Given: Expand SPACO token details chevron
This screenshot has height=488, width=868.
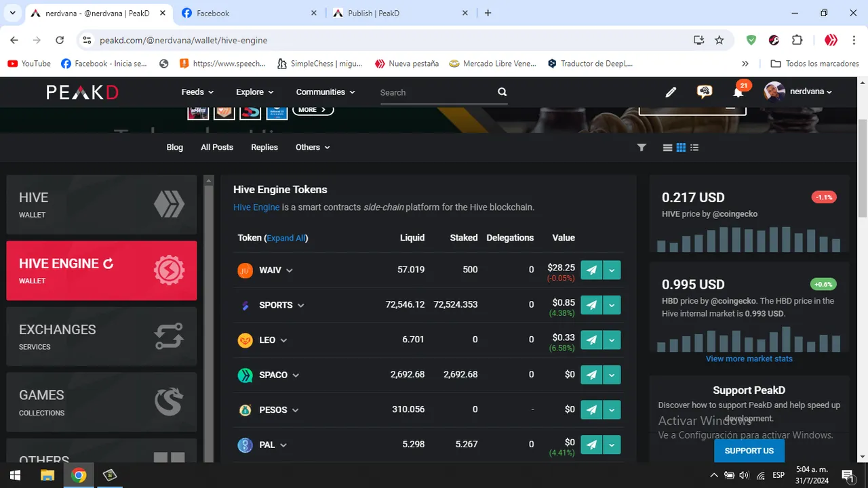Looking at the screenshot, I should coord(296,375).
